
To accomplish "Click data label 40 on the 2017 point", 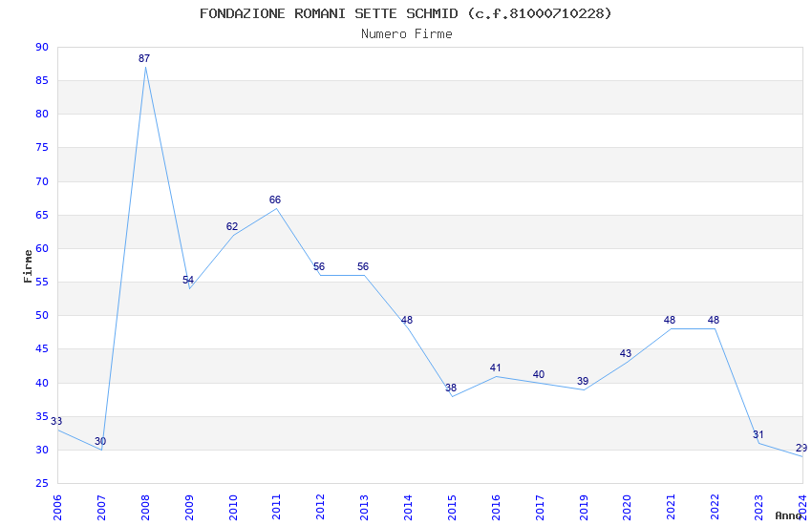I will pyautogui.click(x=539, y=374).
